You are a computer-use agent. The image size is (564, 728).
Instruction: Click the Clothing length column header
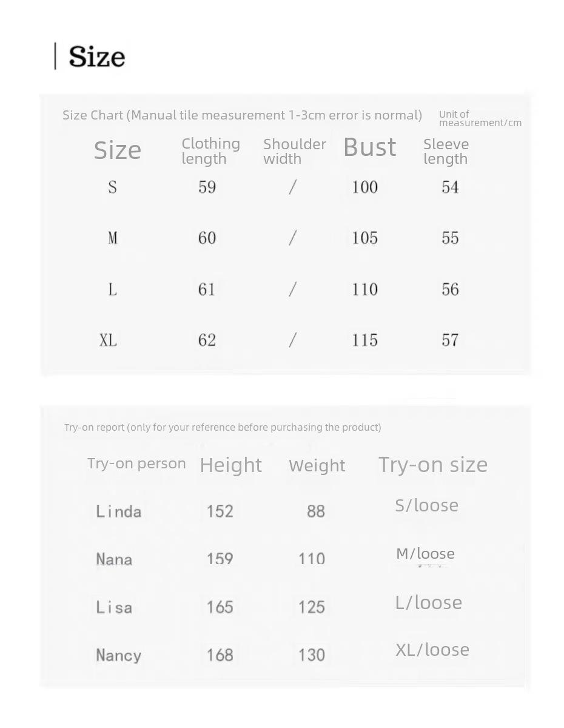[x=211, y=151]
